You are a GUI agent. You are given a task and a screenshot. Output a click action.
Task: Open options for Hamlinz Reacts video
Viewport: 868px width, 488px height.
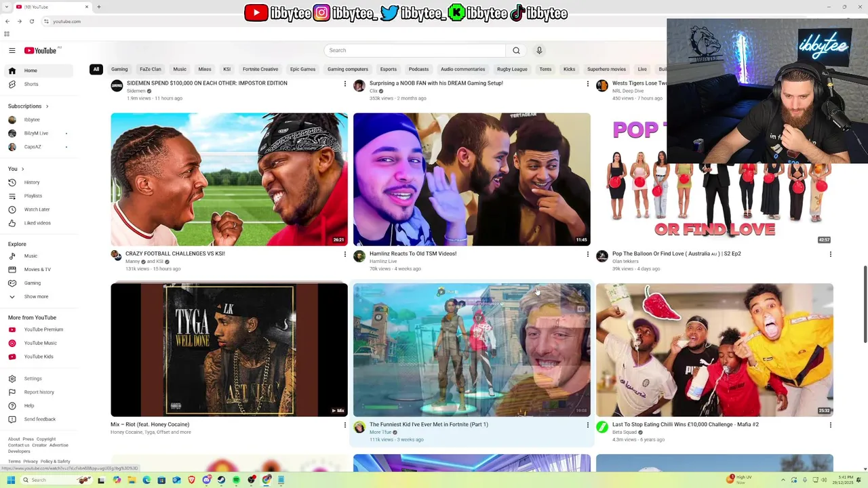pos(587,254)
